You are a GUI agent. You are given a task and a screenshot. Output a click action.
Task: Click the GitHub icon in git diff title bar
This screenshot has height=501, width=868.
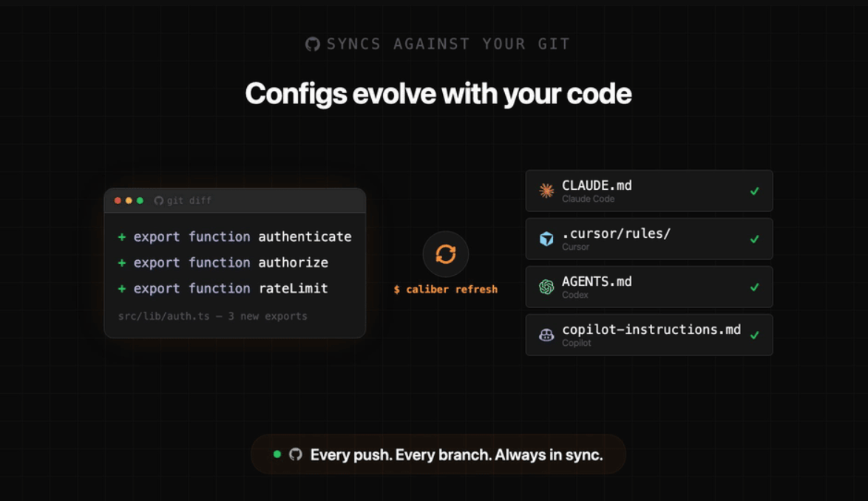(159, 201)
